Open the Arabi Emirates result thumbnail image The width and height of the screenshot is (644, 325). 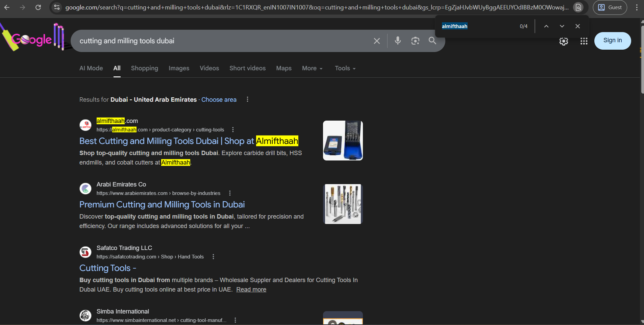pos(342,204)
